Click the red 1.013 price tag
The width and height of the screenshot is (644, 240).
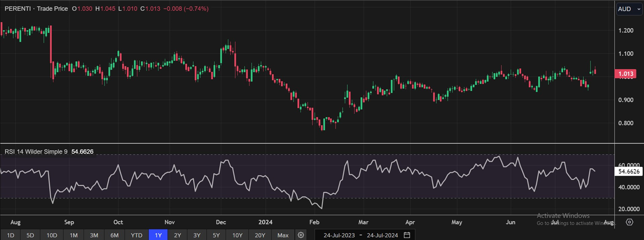point(625,74)
